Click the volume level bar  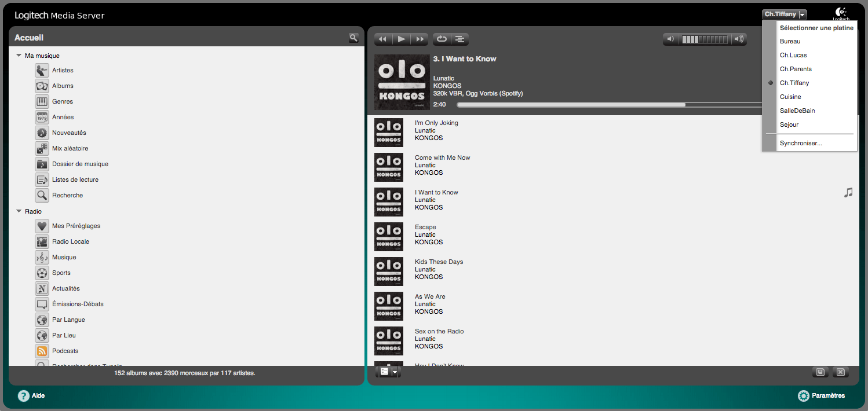click(x=705, y=39)
